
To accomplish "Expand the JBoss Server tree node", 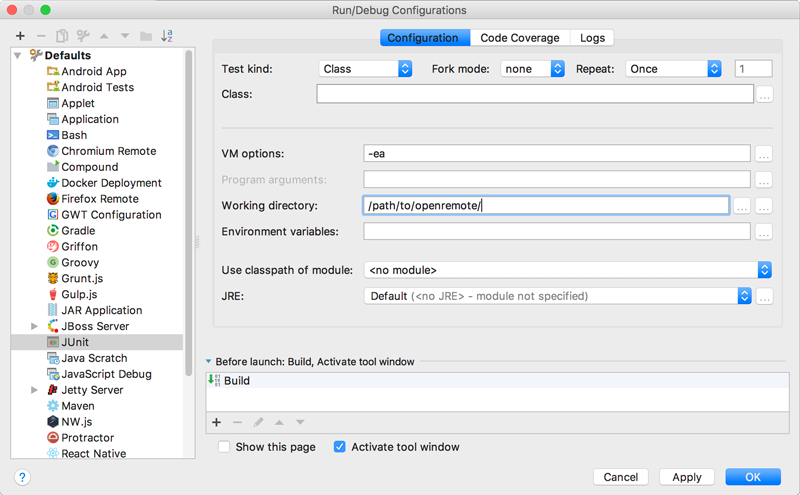I will click(x=35, y=327).
